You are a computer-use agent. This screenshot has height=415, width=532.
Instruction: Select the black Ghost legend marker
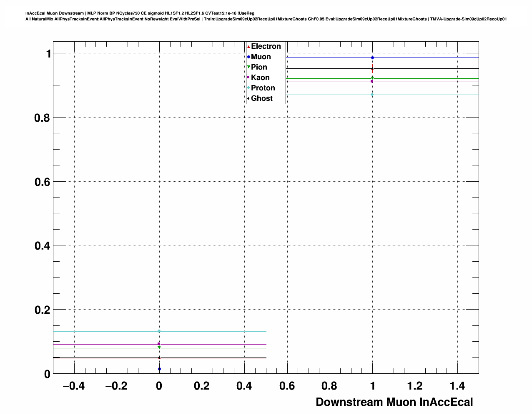(248, 98)
